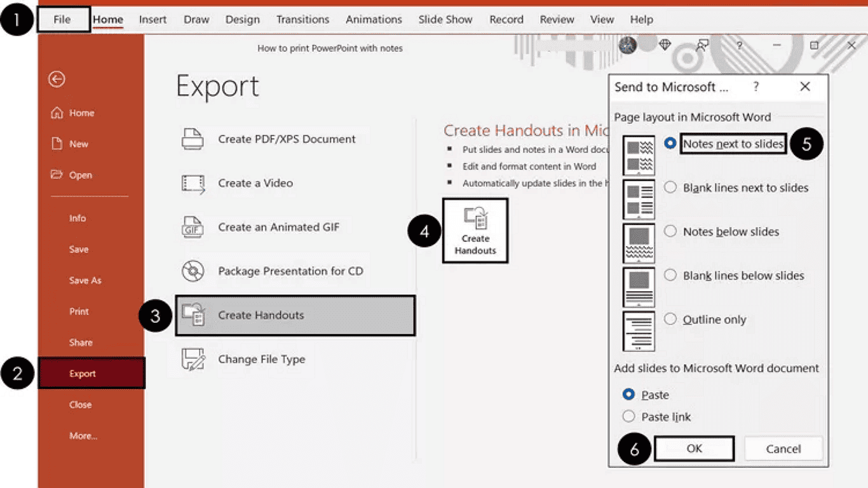
Task: Open the Design ribbon tab
Action: click(x=243, y=19)
